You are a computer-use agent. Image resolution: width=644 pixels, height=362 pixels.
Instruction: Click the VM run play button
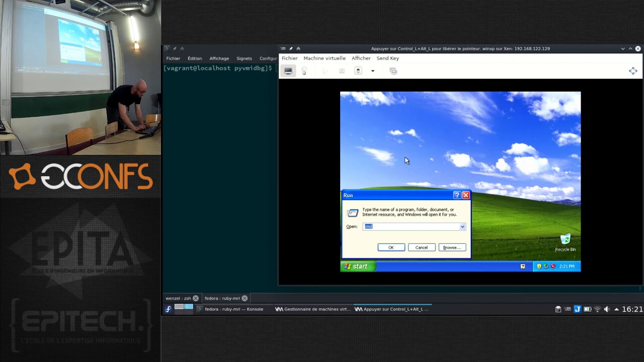coord(325,71)
